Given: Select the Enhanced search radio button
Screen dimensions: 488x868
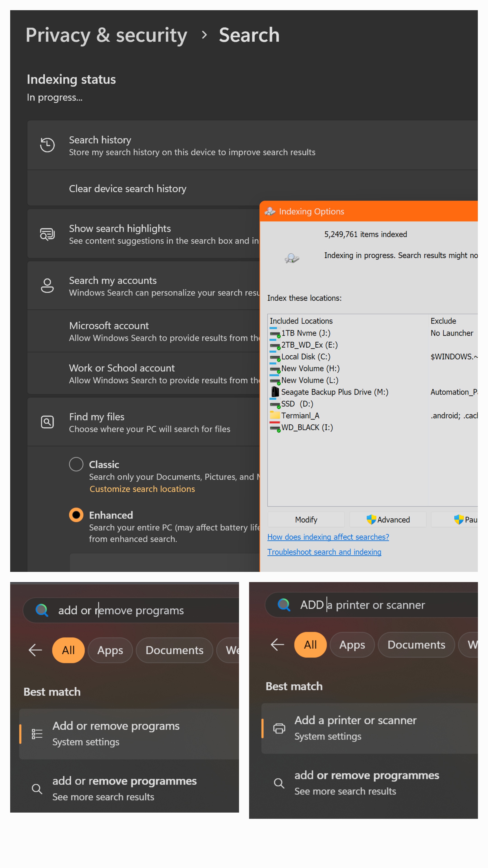Looking at the screenshot, I should [76, 515].
